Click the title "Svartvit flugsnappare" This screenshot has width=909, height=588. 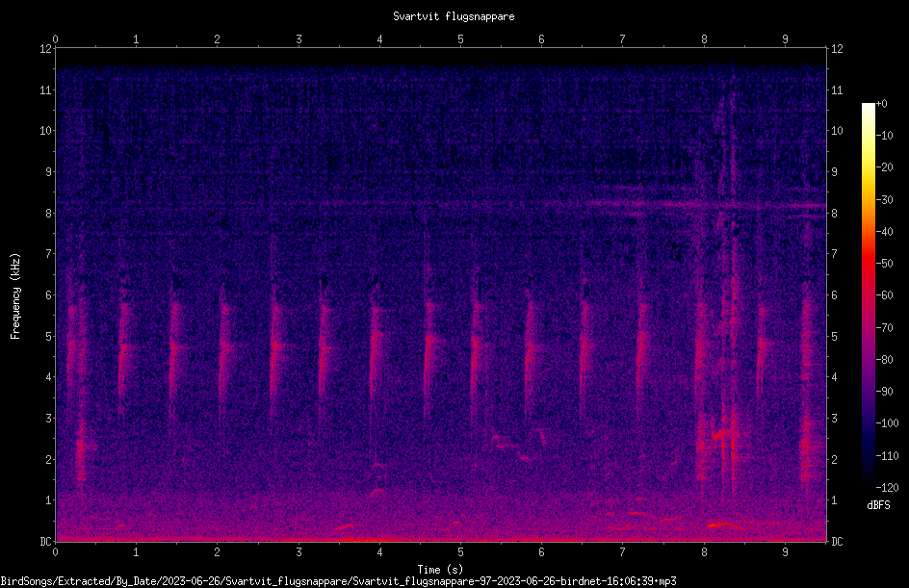(454, 16)
